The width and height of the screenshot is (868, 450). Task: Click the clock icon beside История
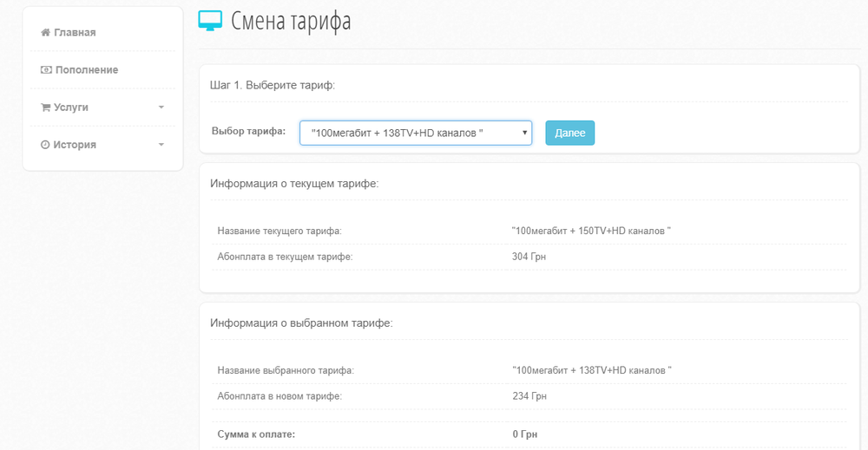click(x=45, y=145)
